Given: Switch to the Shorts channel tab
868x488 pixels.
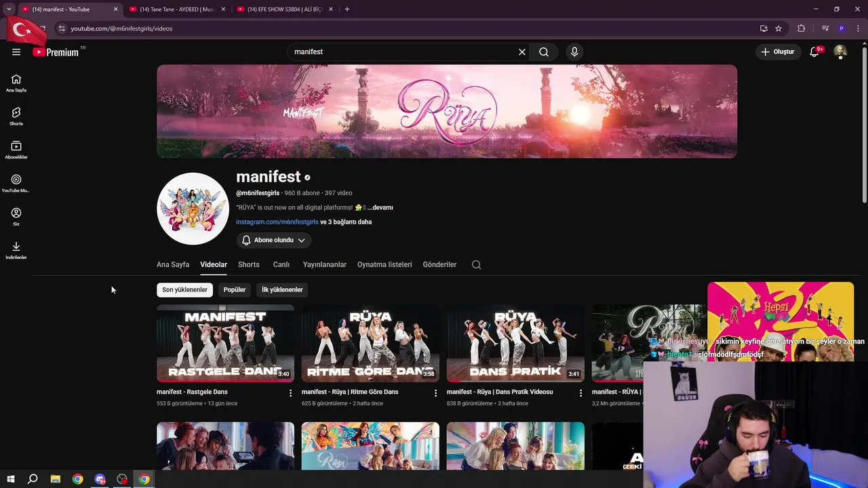Looking at the screenshot, I should (249, 265).
